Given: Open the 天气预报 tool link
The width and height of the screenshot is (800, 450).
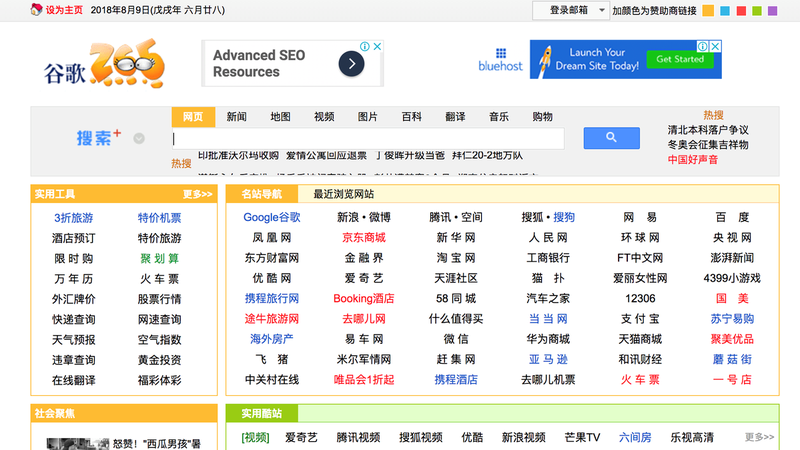Looking at the screenshot, I should click(74, 340).
